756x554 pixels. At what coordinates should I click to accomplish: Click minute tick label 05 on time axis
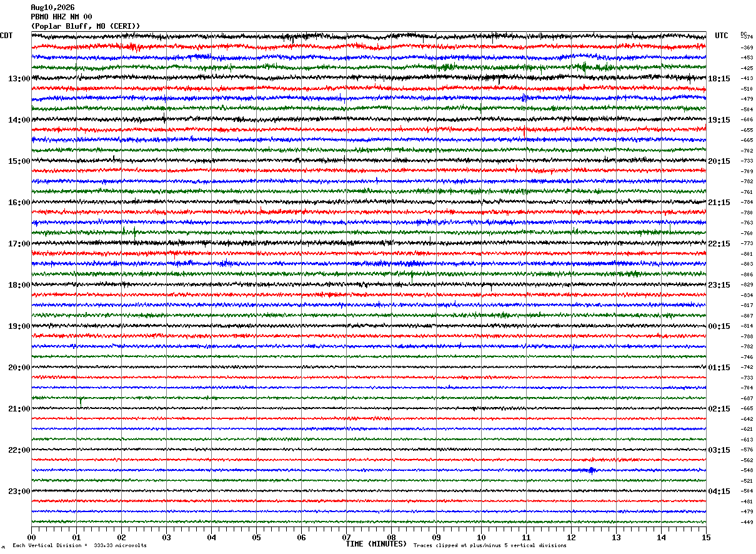[x=256, y=537]
